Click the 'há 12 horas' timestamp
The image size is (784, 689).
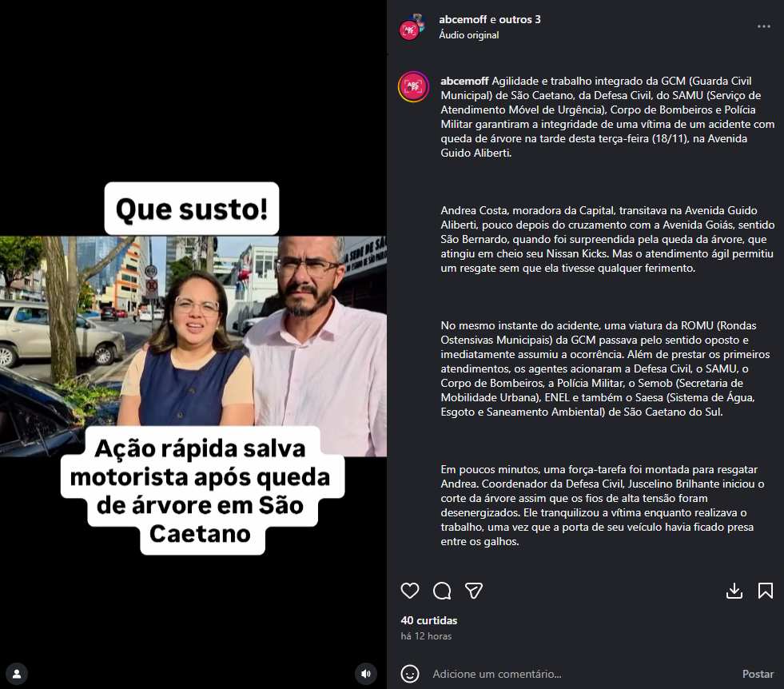pos(426,636)
